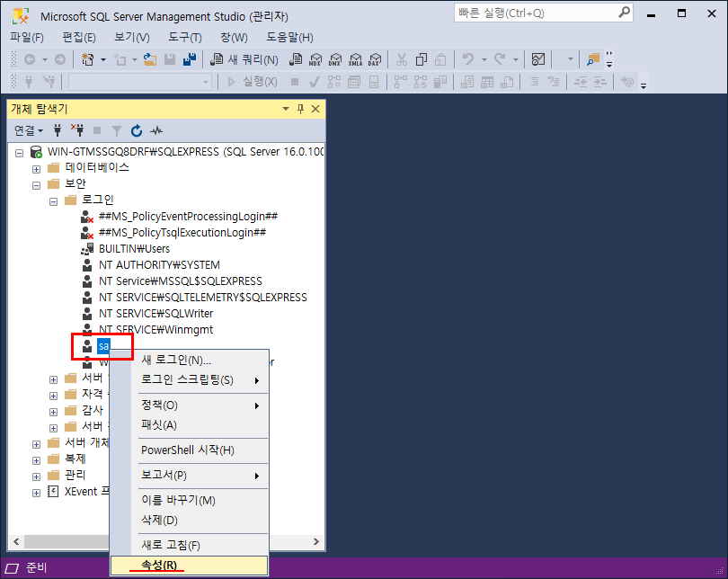The image size is (728, 579).
Task: Open the available databases combo box
Action: pos(140,82)
